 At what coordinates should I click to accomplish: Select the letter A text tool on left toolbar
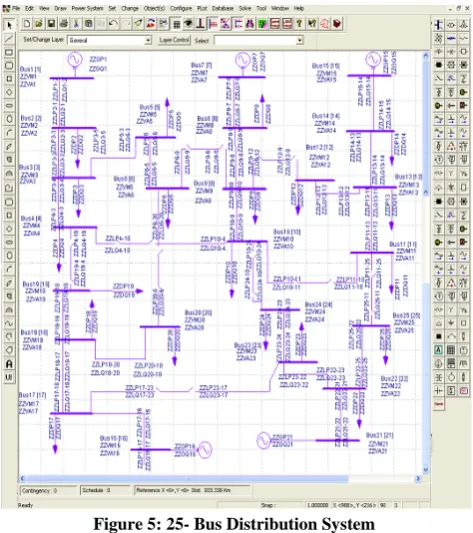pyautogui.click(x=9, y=364)
